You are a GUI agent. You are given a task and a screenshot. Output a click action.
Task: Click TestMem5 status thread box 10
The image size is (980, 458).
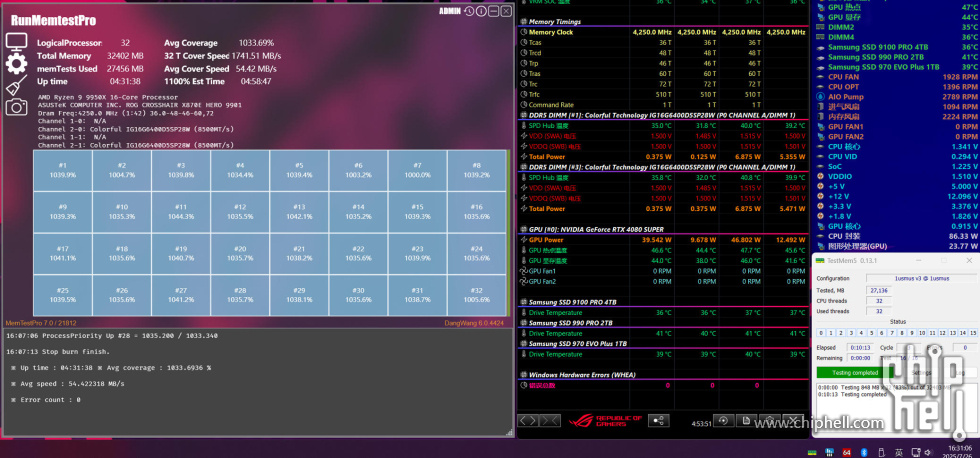[x=922, y=332]
